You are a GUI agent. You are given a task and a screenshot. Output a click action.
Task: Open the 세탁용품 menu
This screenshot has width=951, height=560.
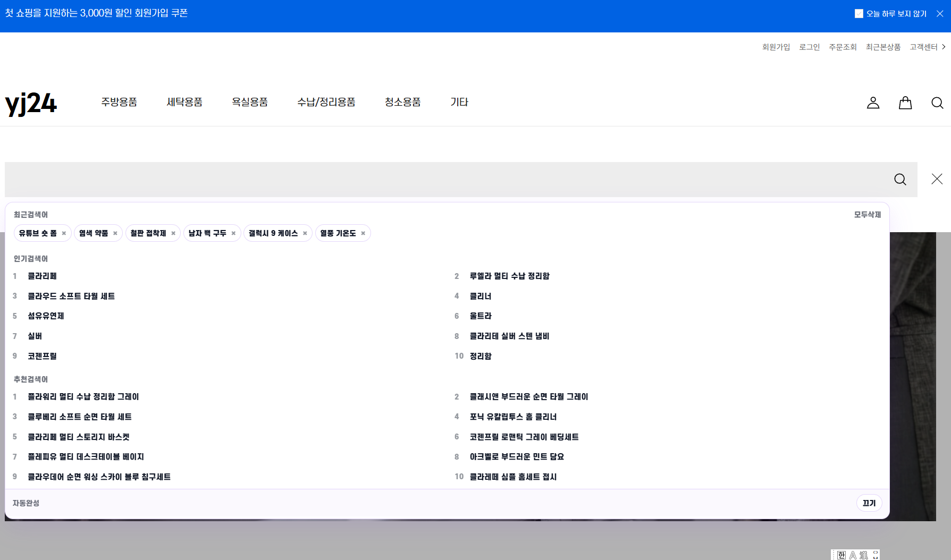click(184, 102)
